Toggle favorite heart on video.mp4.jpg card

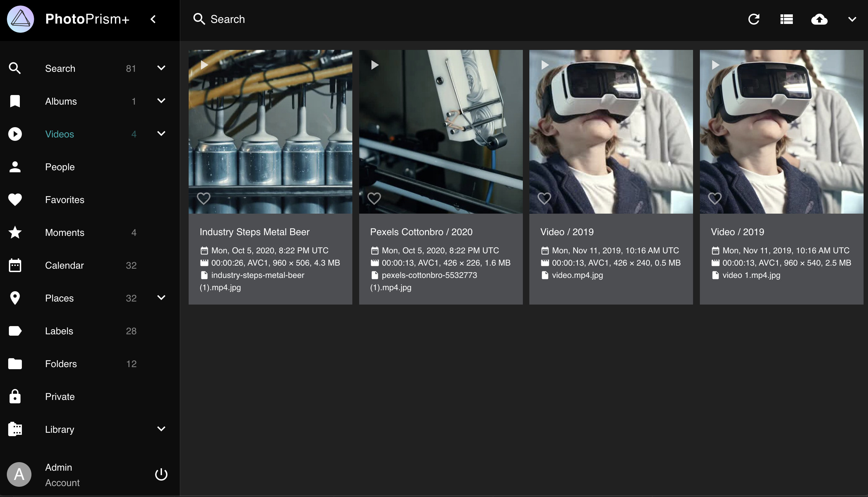[544, 198]
